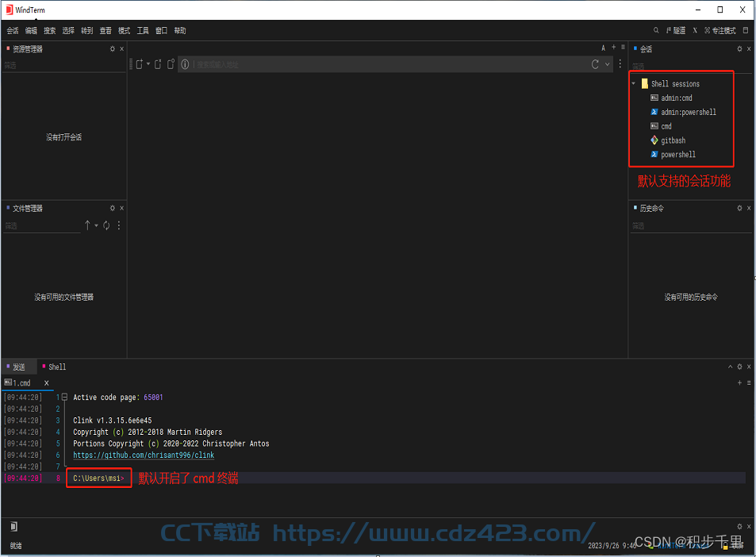Add a new tab in the Shell panel
Screen dimensions: 756x557
[739, 383]
